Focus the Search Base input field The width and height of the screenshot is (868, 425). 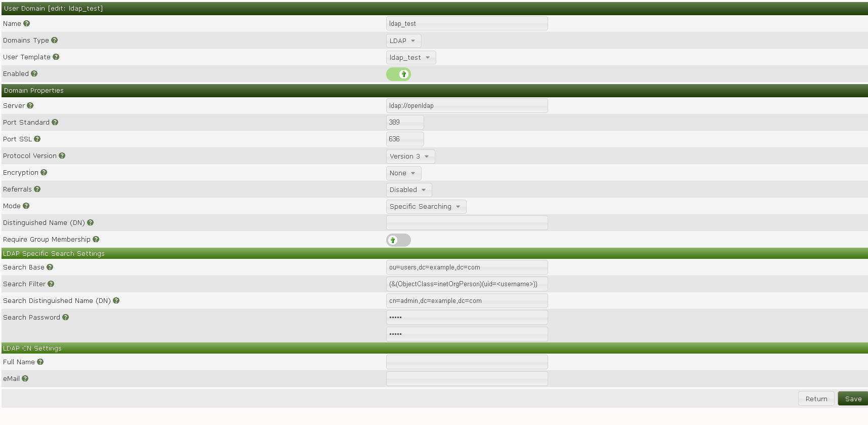click(x=467, y=267)
